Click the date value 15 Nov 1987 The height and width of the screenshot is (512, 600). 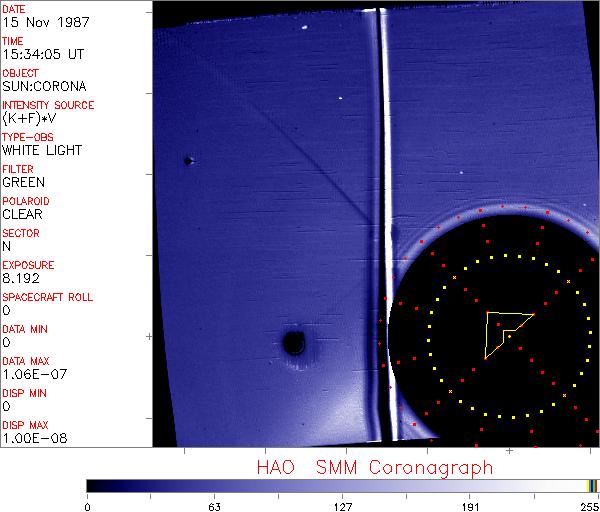coord(38,23)
